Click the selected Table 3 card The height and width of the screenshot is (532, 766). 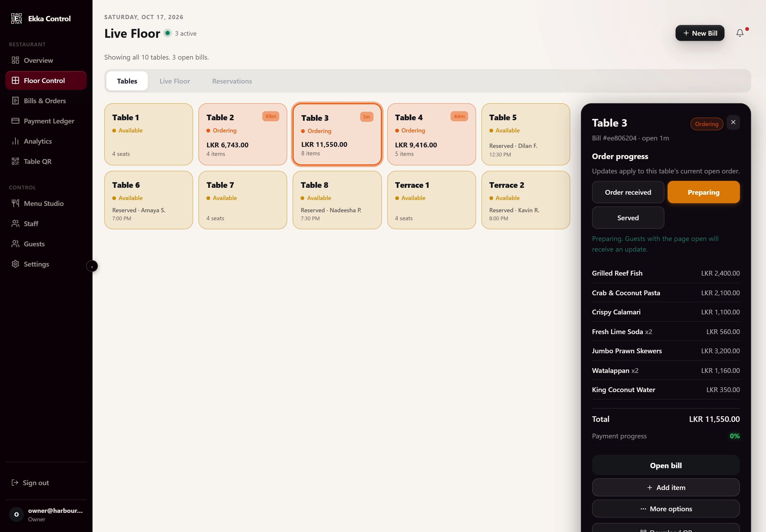pos(337,134)
